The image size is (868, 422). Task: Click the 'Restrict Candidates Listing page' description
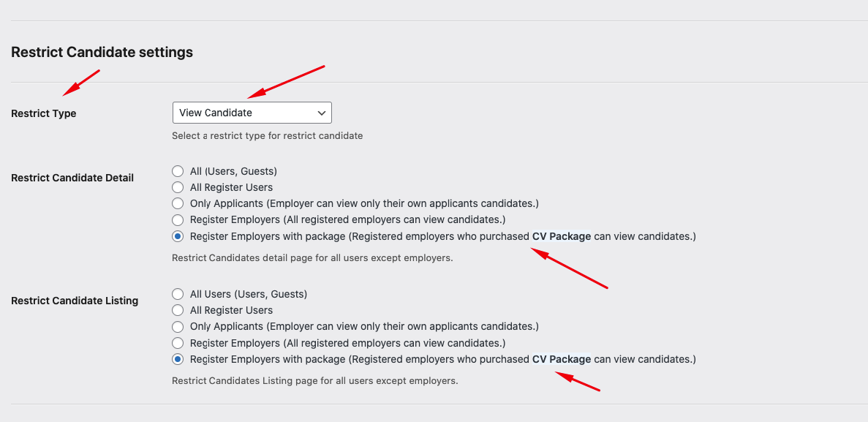(x=314, y=380)
